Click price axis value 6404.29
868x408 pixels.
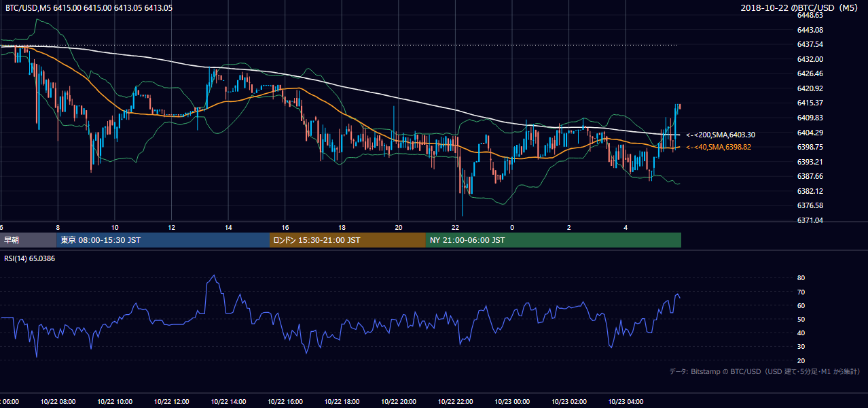point(810,133)
